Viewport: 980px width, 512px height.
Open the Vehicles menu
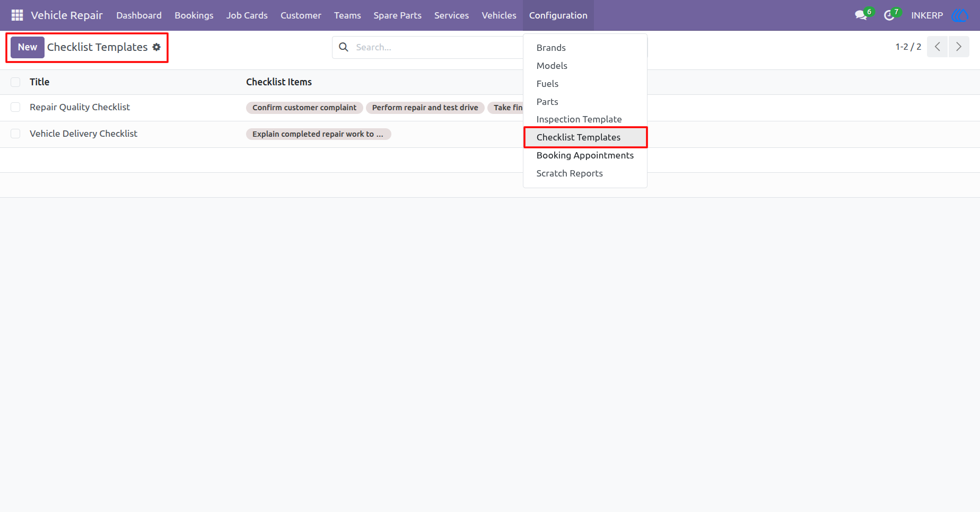[499, 15]
